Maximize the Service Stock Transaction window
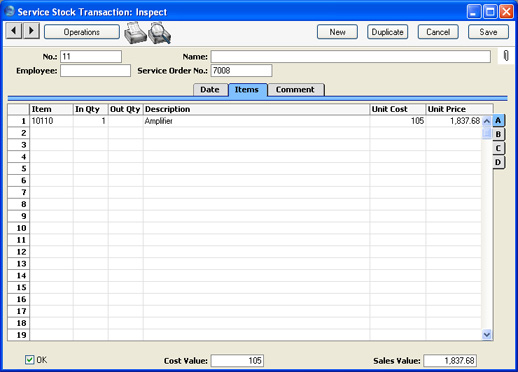Image resolution: width=518 pixels, height=372 pixels. pyautogui.click(x=490, y=12)
